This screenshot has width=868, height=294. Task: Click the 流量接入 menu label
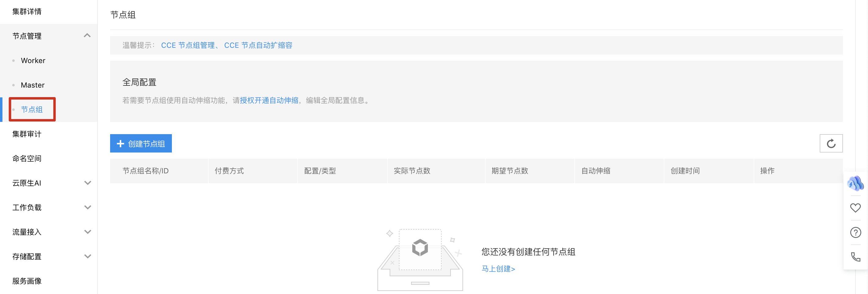(x=27, y=232)
